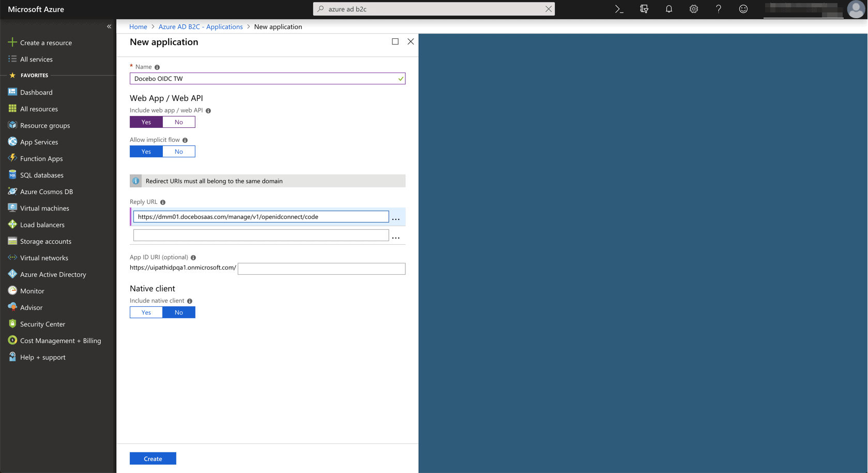Show info tooltip for Allow implicit flow
Screen dimensions: 868x473
(x=185, y=140)
